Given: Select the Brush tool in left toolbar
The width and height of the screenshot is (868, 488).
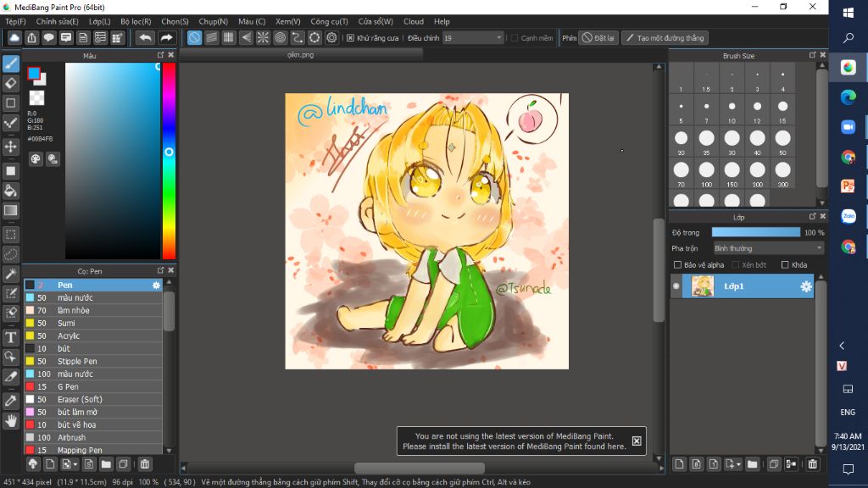Looking at the screenshot, I should pos(10,64).
